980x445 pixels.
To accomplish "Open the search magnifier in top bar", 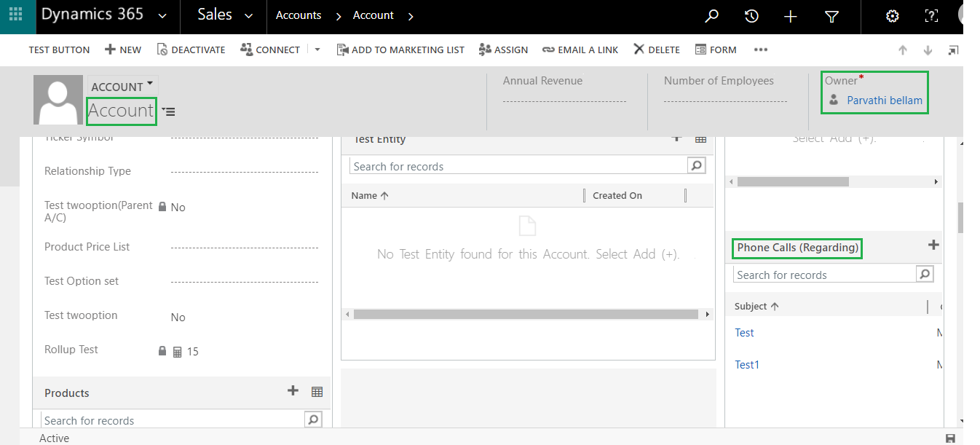I will 712,16.
